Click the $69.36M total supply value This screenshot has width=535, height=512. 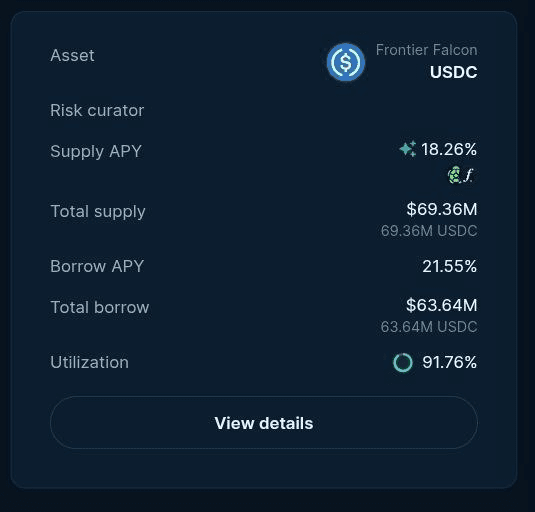pyautogui.click(x=442, y=209)
